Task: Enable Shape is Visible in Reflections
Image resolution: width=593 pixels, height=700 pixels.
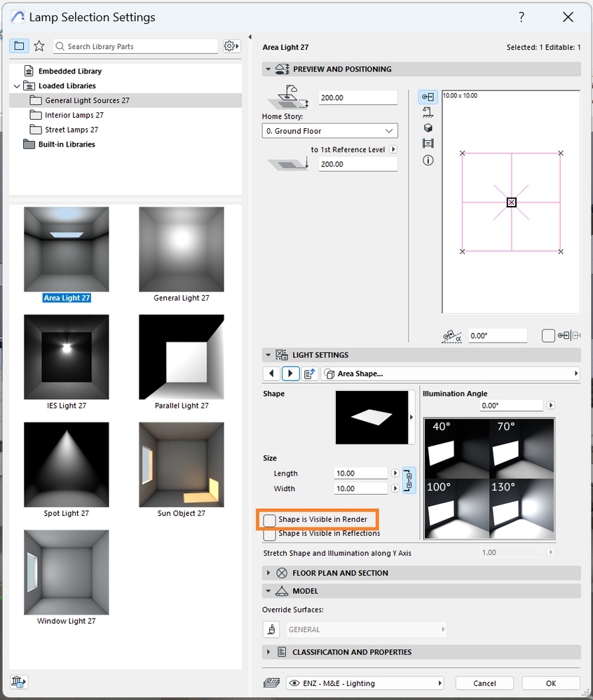Action: [270, 535]
